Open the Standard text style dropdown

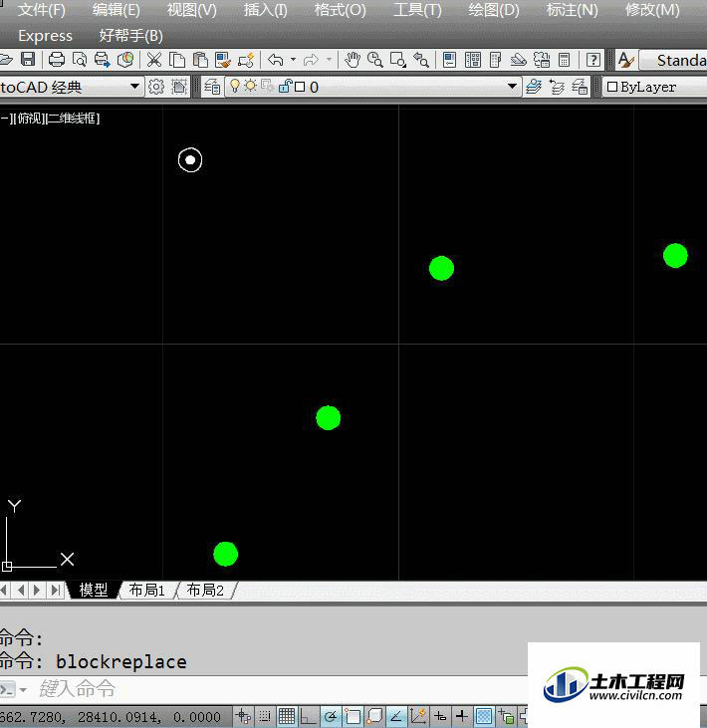[673, 60]
